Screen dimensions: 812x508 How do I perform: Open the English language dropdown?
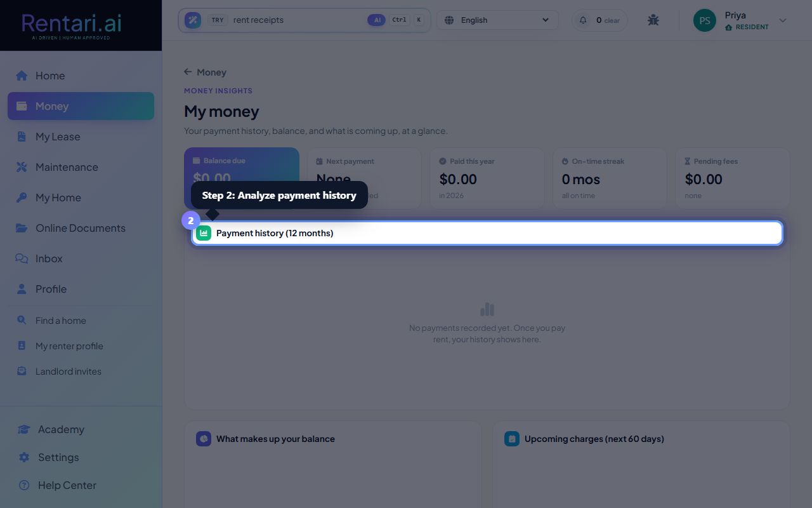click(498, 20)
